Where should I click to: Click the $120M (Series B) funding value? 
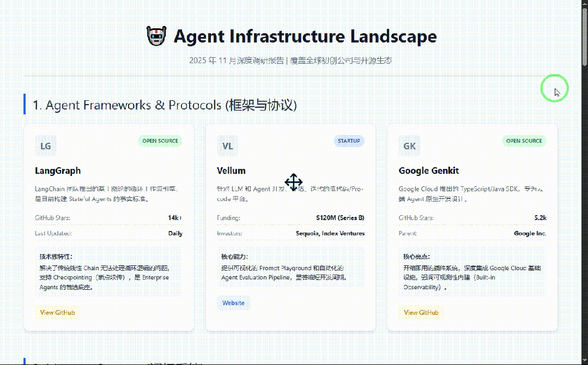(x=340, y=218)
